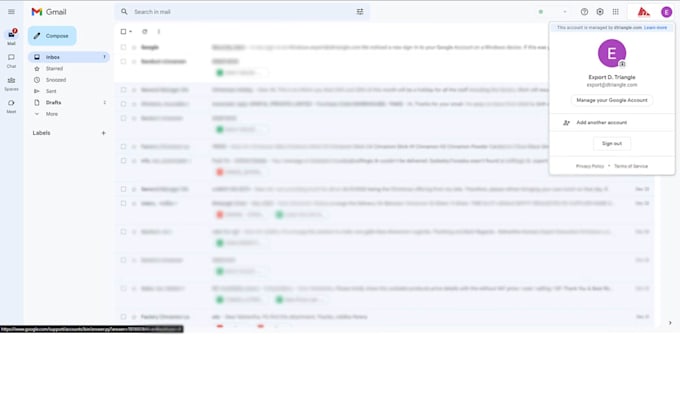Click the large E profile picture
The height and width of the screenshot is (409, 680).
tap(611, 53)
